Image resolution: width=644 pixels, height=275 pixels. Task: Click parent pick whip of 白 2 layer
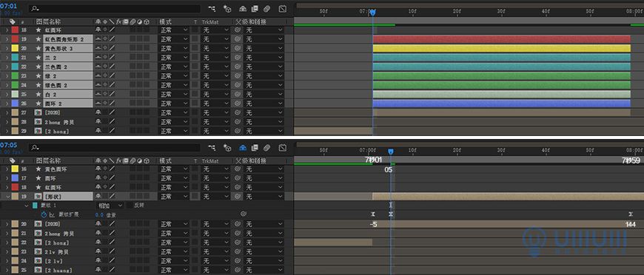click(x=238, y=95)
